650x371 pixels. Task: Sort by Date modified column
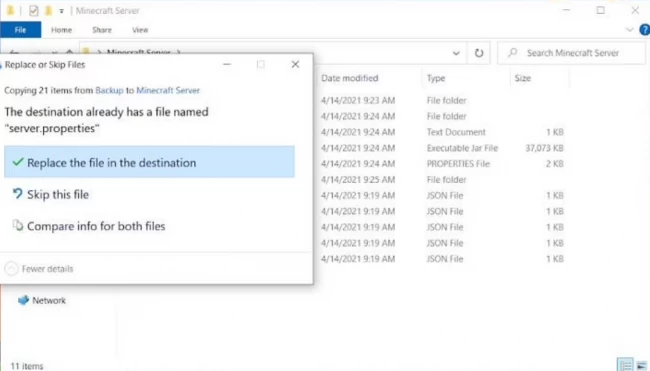(x=349, y=78)
